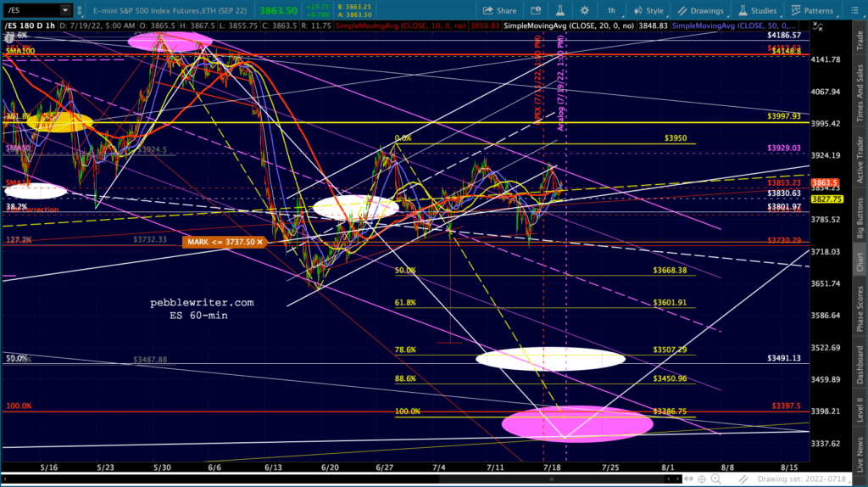
Task: Click the /ES 180 D 1h chart title
Action: [30, 26]
